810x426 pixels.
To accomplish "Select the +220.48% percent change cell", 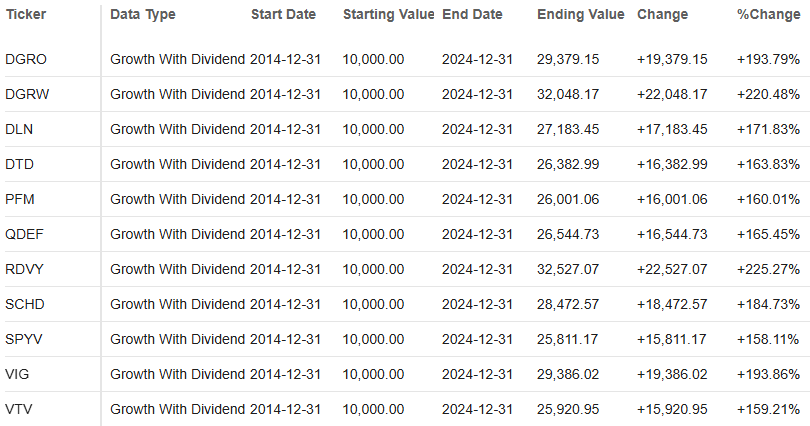I will tap(768, 94).
